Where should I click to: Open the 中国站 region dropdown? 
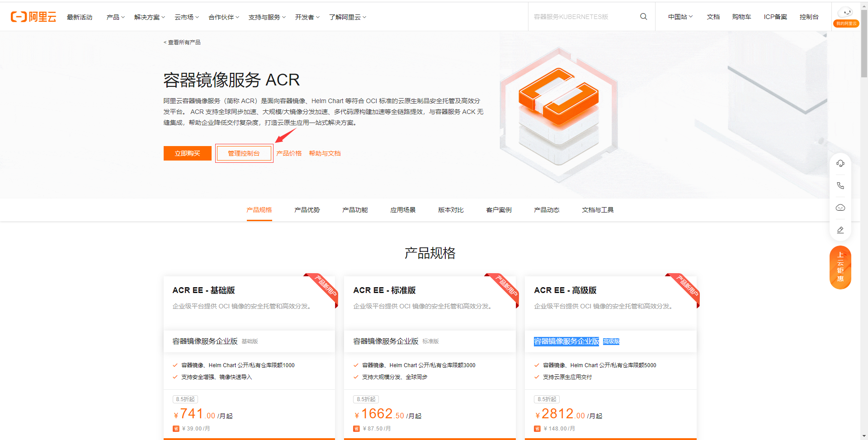click(680, 17)
